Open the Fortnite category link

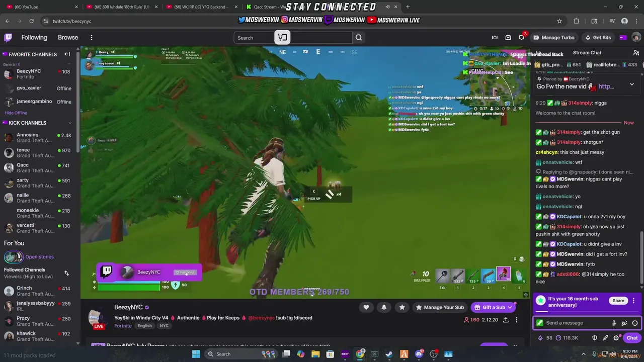[x=123, y=326]
